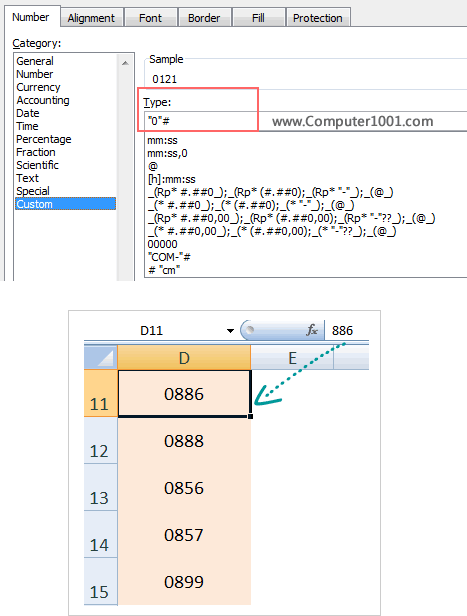Click the formula bar value 886

coord(342,330)
